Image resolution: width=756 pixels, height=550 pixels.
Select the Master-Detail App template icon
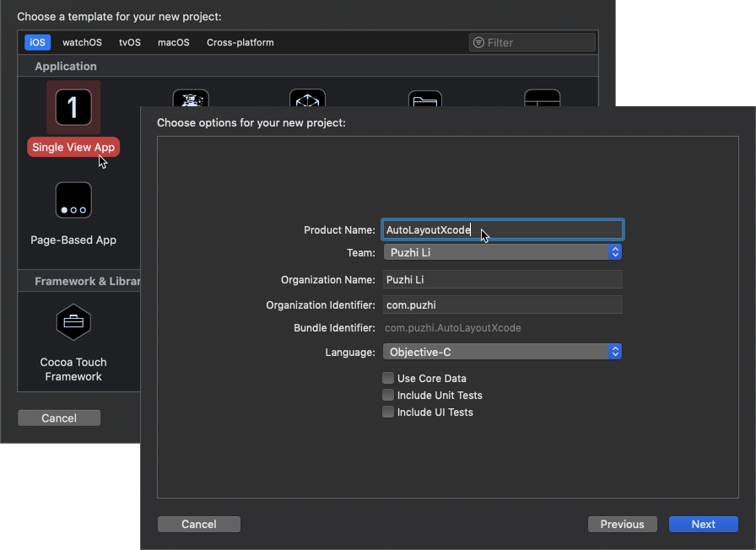pos(543,101)
